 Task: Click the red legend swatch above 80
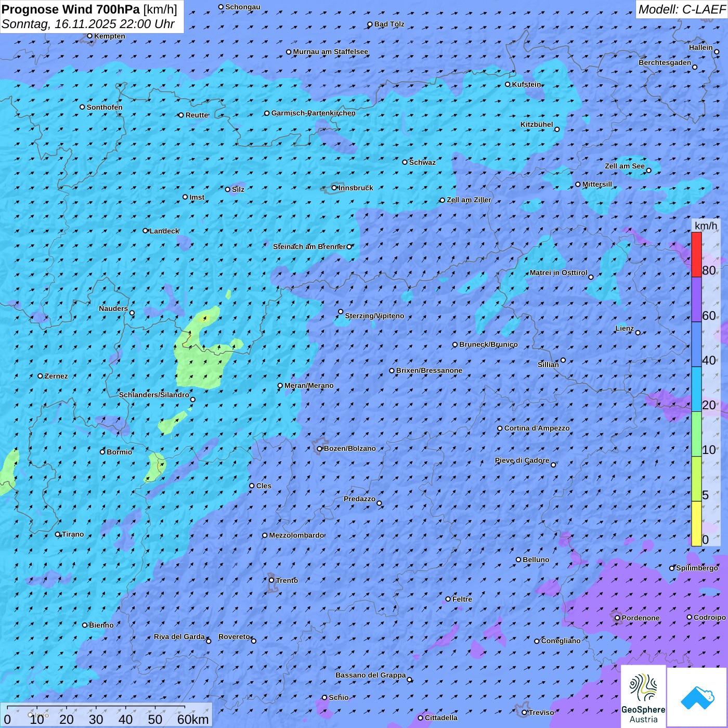tap(696, 254)
